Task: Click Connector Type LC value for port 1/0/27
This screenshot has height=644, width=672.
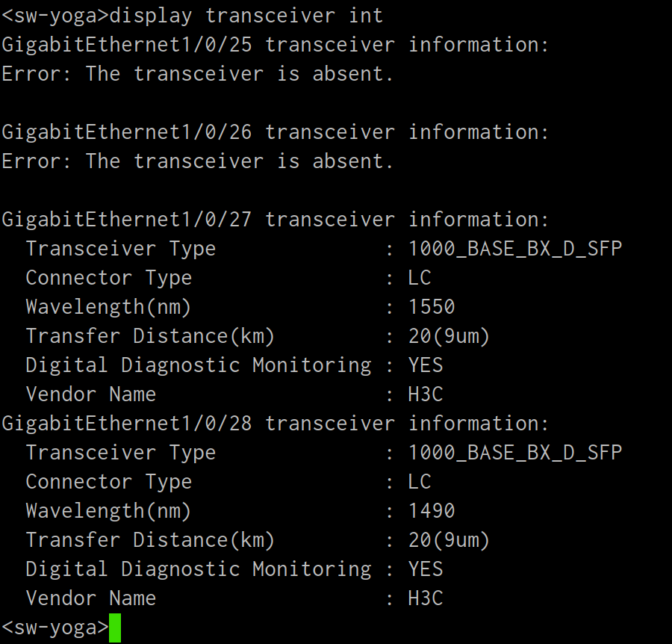Action: pyautogui.click(x=420, y=278)
